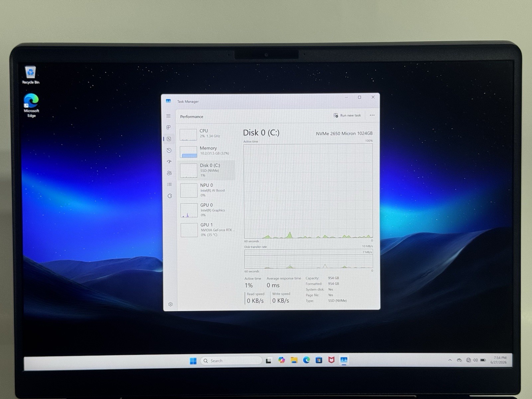The width and height of the screenshot is (532, 399).
Task: Open Task View on taskbar
Action: click(269, 360)
